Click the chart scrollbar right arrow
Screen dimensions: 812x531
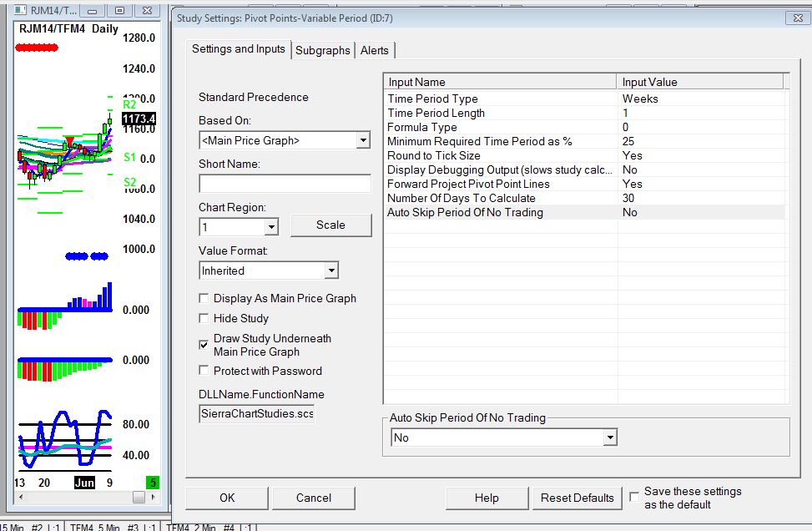(154, 497)
